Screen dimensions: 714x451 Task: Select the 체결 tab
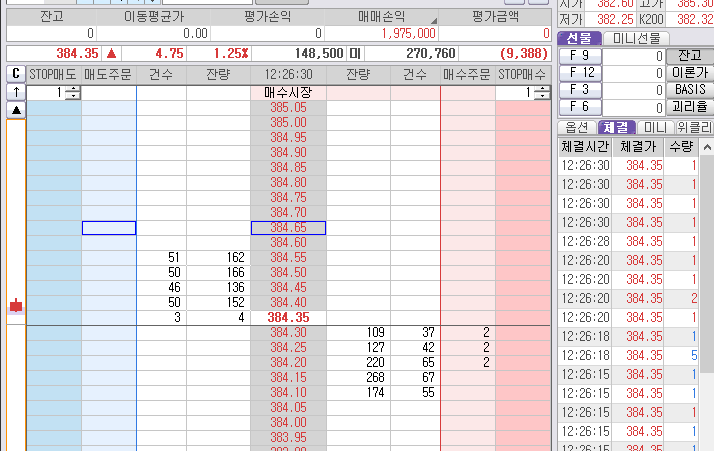(616, 128)
